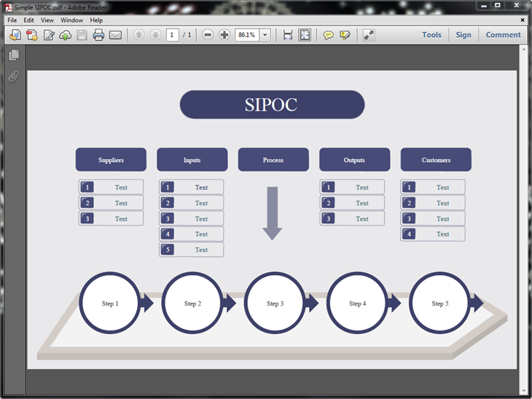Click the Step 3 circle
Screen dimensions: 532x399
[x=275, y=303]
